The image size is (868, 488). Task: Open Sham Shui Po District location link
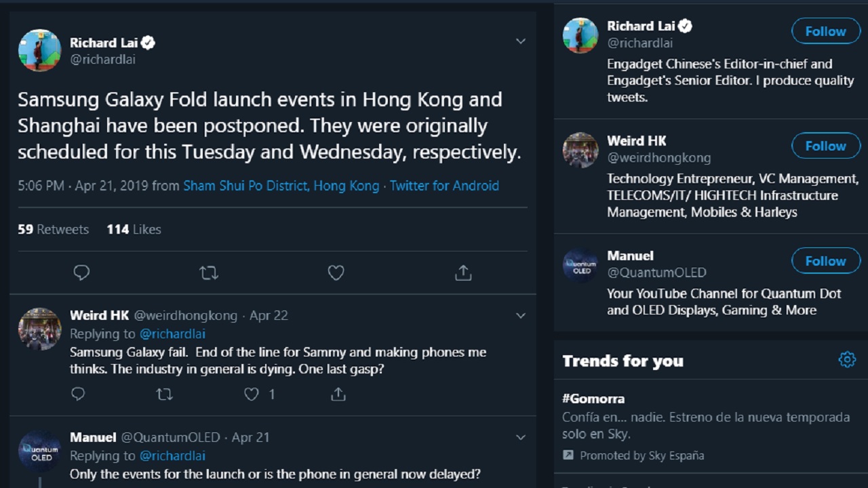coord(281,186)
